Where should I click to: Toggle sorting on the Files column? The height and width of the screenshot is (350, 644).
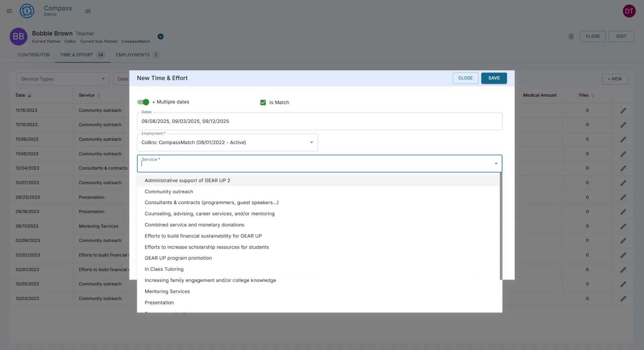pyautogui.click(x=592, y=95)
